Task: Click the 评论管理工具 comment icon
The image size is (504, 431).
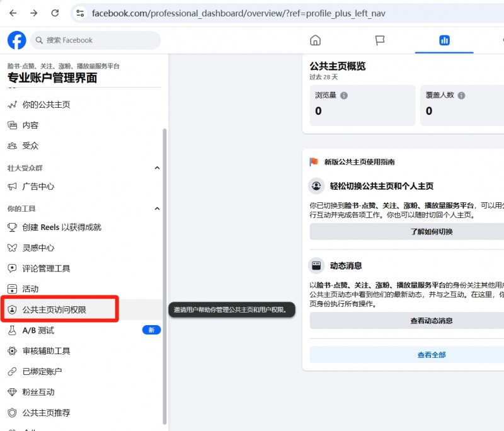Action: coord(12,268)
